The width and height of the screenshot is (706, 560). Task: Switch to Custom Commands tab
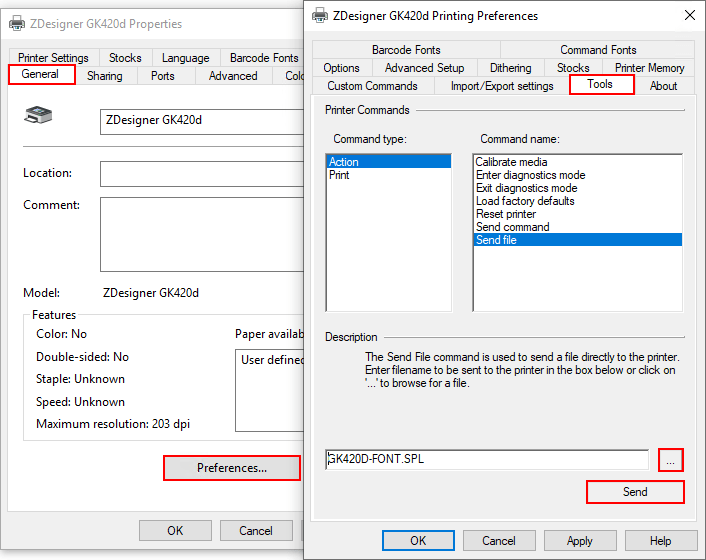(372, 86)
